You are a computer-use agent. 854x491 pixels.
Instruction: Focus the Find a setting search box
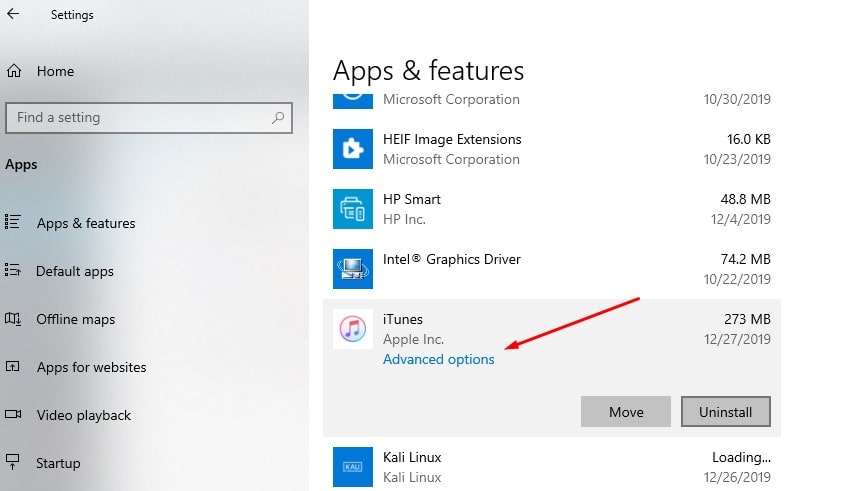149,118
